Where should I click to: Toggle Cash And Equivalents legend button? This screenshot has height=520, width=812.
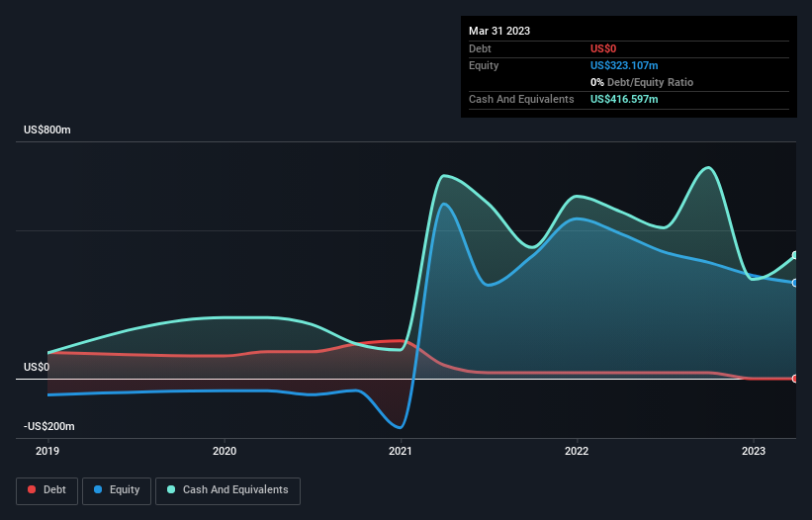pos(227,490)
